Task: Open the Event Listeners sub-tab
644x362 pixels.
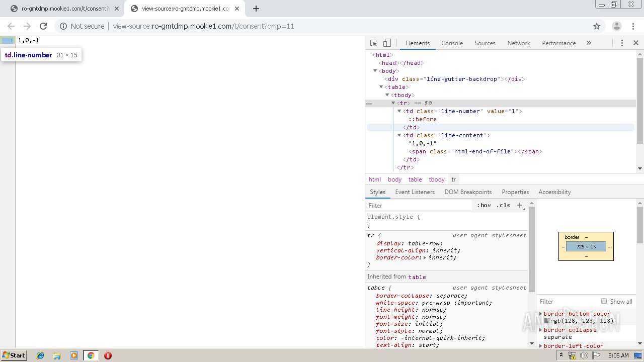Action: click(415, 192)
